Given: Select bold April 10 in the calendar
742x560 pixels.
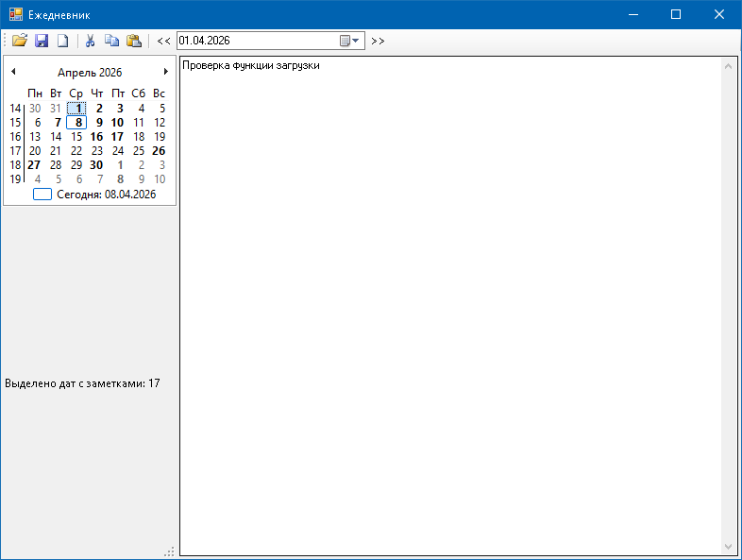Looking at the screenshot, I should point(117,123).
